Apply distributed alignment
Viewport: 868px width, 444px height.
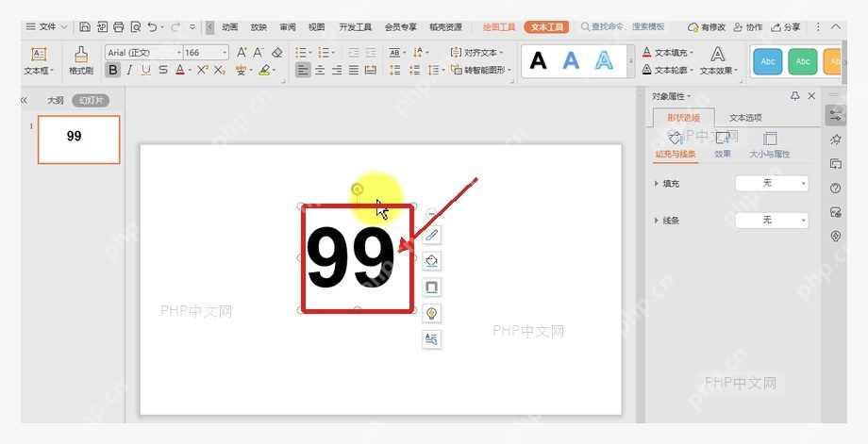point(371,70)
